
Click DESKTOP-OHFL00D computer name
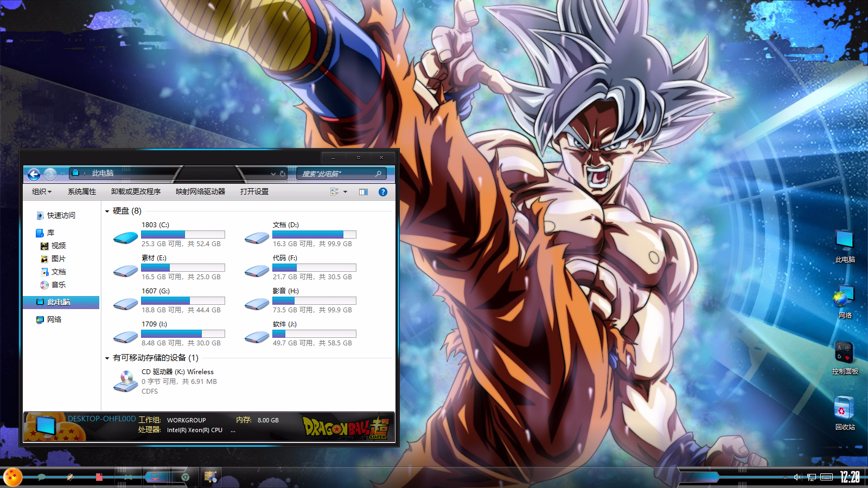(102, 419)
